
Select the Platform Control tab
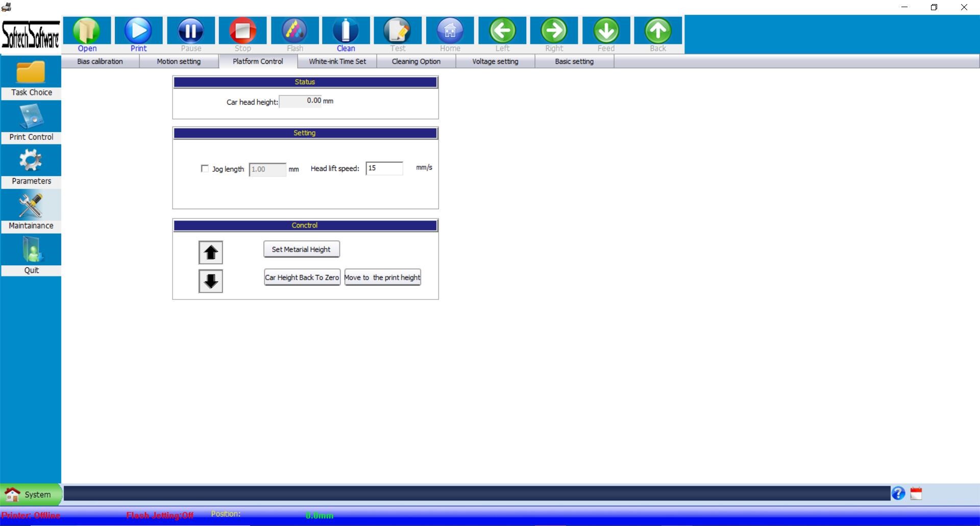tap(258, 61)
